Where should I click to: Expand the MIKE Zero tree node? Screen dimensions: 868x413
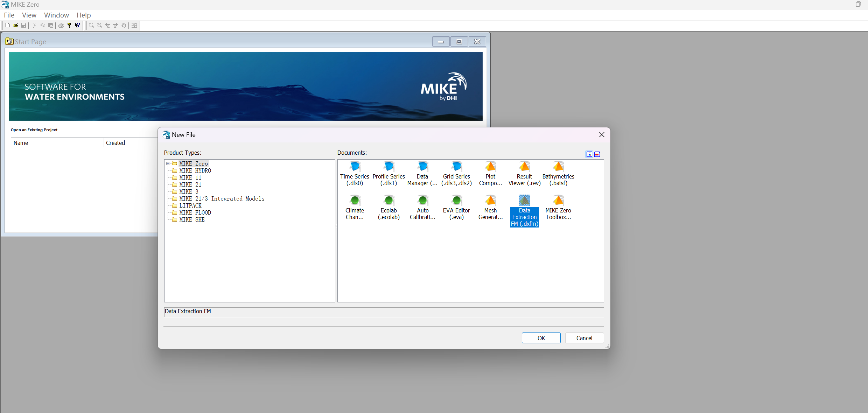[x=168, y=163]
